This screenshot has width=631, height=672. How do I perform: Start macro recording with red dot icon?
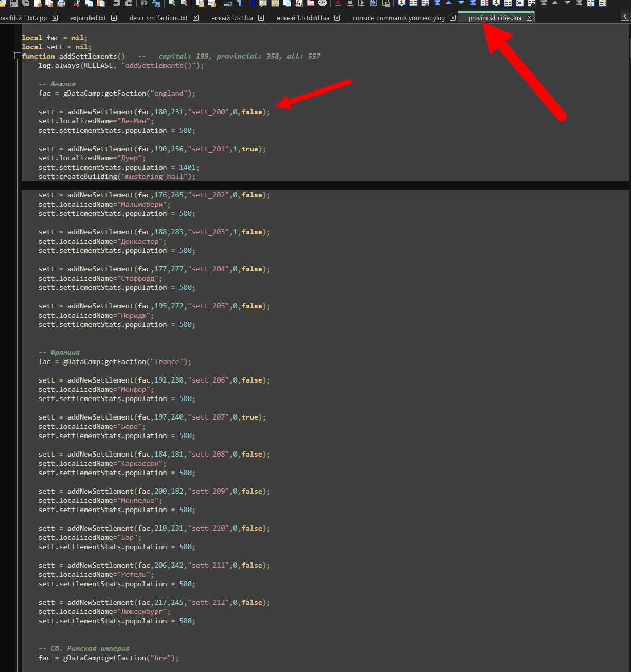point(338,3)
